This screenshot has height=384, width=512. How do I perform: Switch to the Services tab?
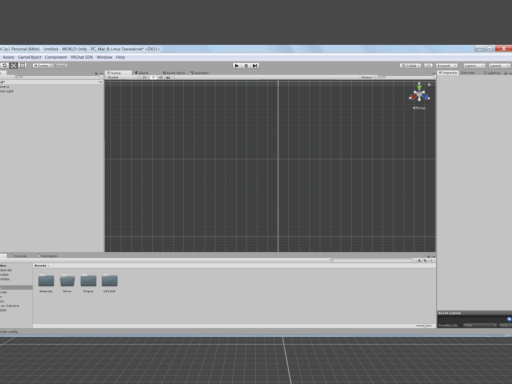coord(468,73)
